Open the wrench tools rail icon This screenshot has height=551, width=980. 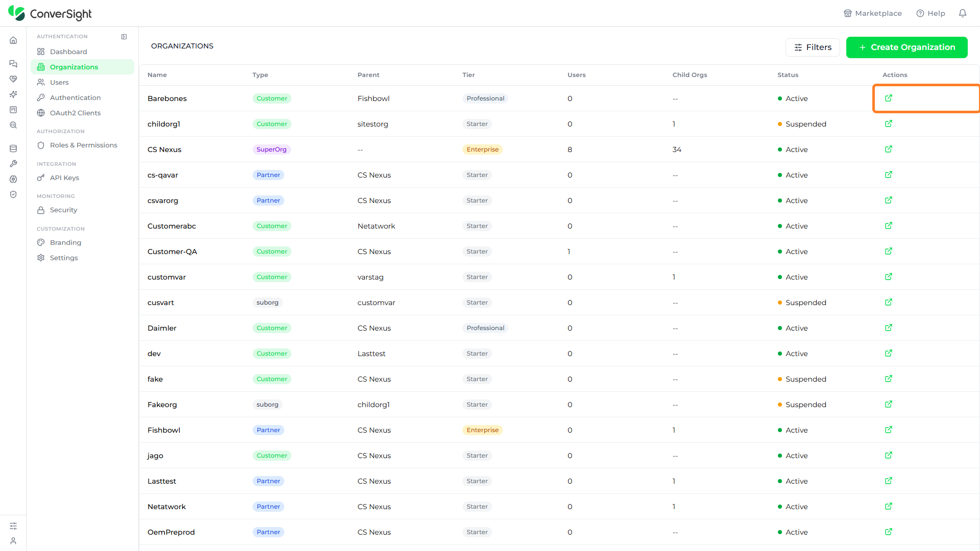click(13, 164)
